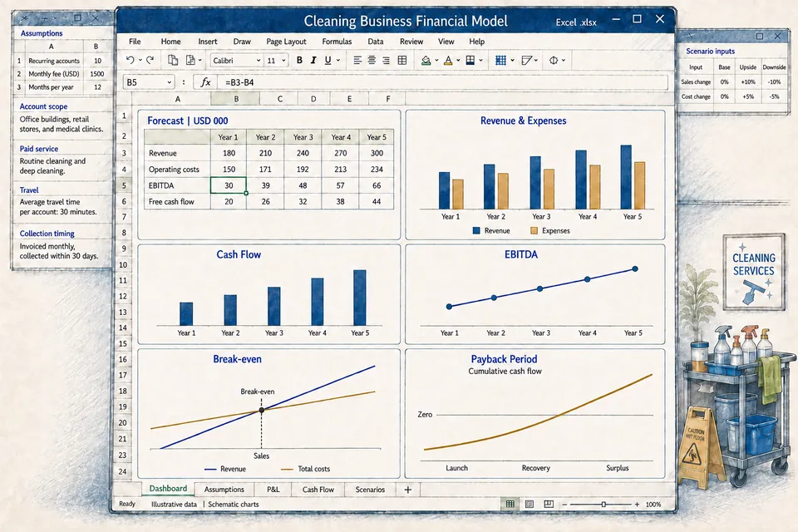The height and width of the screenshot is (532, 798).
Task: Click the Year 5 point on EBITDA line
Action: click(x=634, y=268)
